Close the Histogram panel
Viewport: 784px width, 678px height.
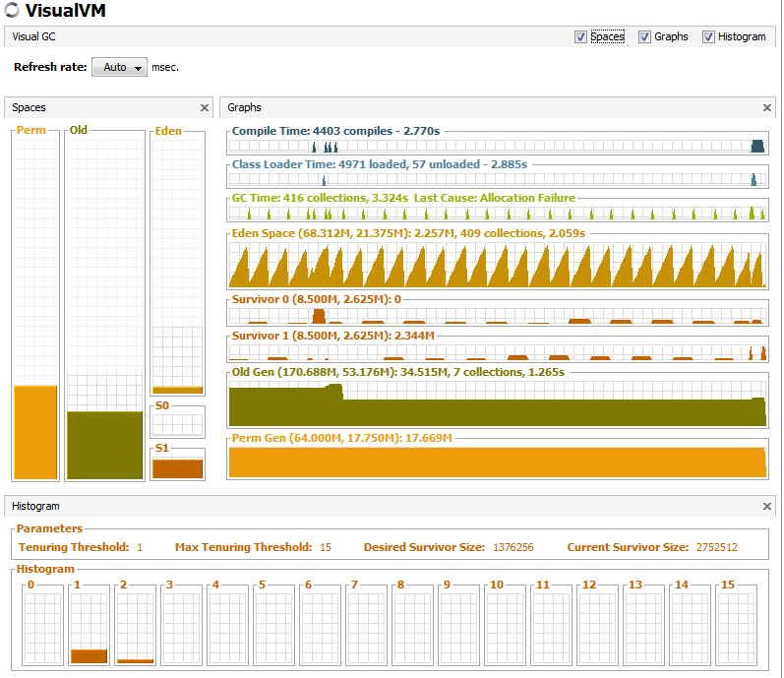767,506
